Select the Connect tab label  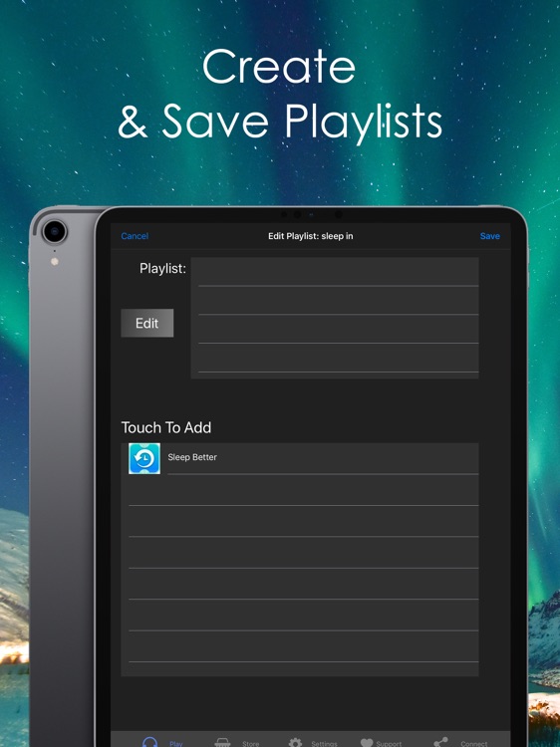point(473,744)
